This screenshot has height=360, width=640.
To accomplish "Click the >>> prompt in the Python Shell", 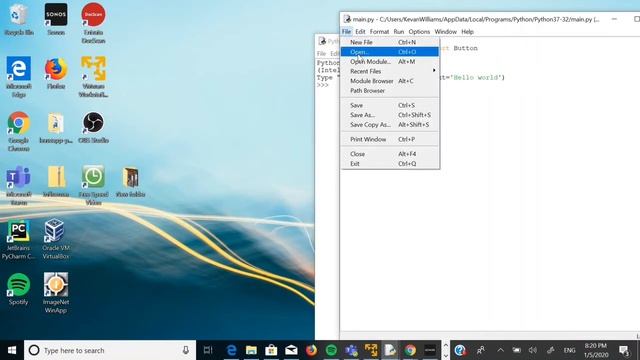I will click(x=322, y=85).
